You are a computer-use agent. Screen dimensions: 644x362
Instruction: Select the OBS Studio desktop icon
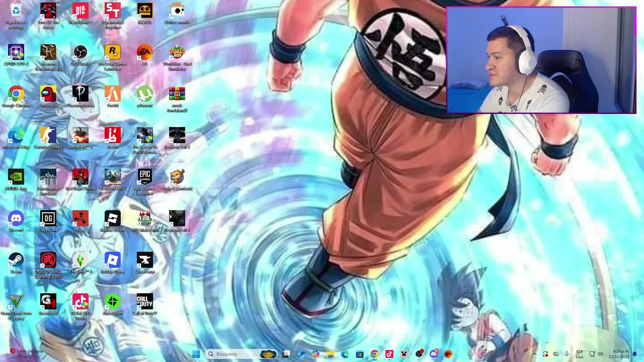click(80, 55)
